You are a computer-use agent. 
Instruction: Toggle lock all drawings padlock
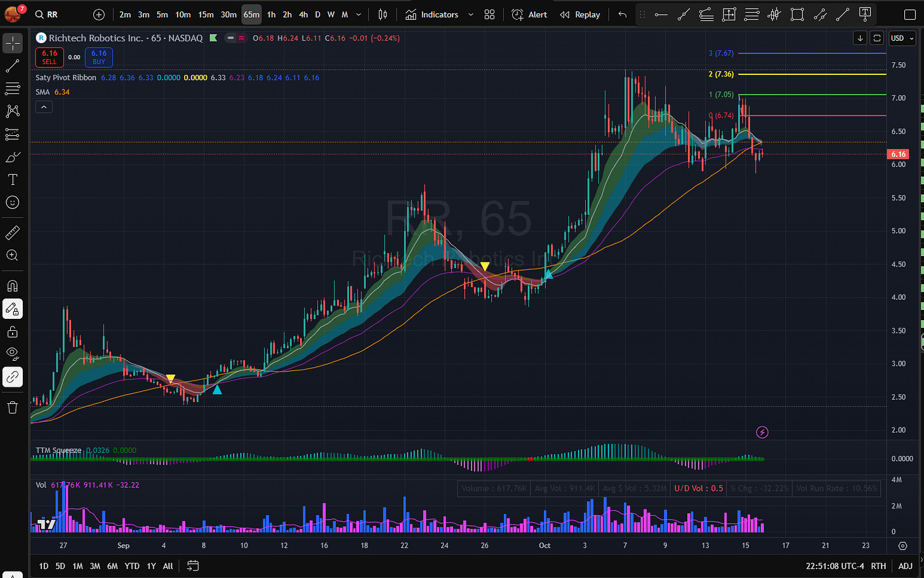(12, 332)
